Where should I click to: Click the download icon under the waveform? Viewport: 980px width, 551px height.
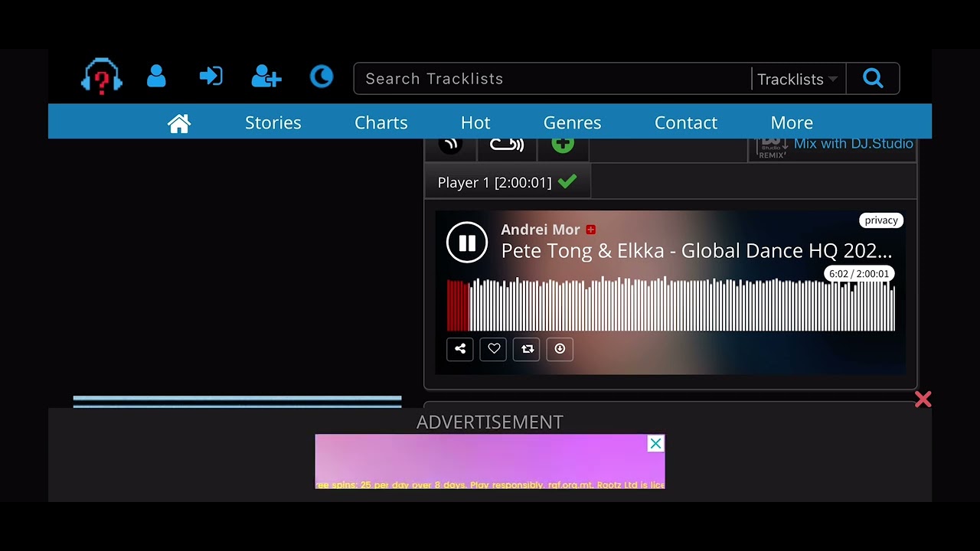tap(560, 349)
